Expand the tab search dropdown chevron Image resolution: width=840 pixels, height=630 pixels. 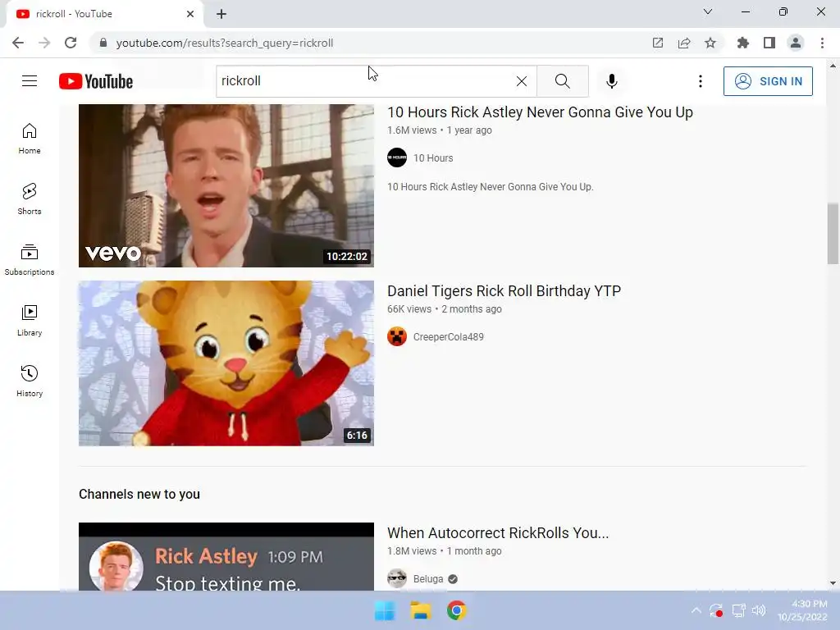coord(708,11)
